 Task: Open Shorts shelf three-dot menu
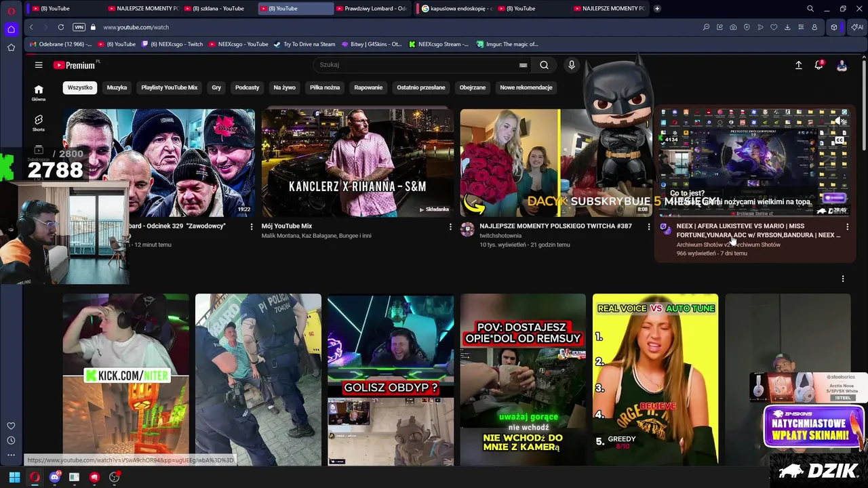(x=843, y=279)
